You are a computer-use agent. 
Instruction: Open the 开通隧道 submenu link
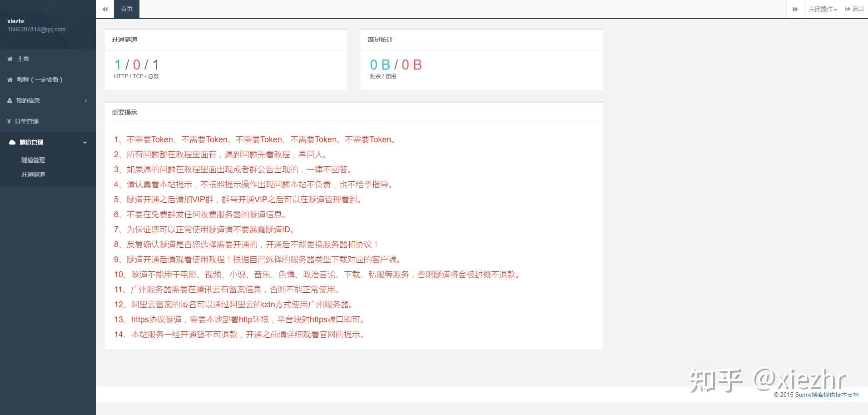click(x=32, y=174)
